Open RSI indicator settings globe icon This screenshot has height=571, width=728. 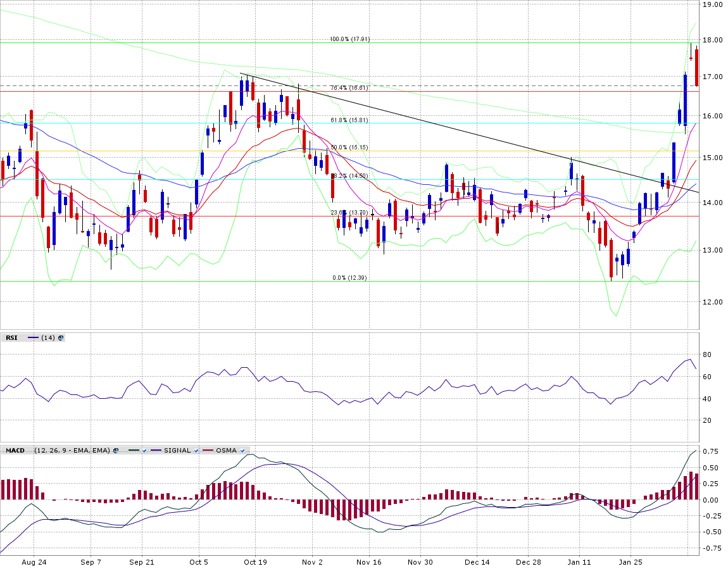(61, 338)
